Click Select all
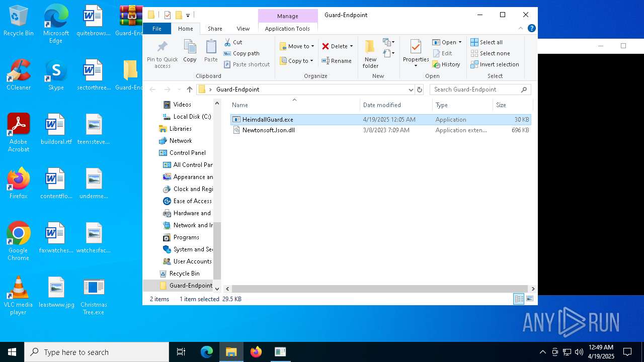The width and height of the screenshot is (644, 362). tap(487, 42)
